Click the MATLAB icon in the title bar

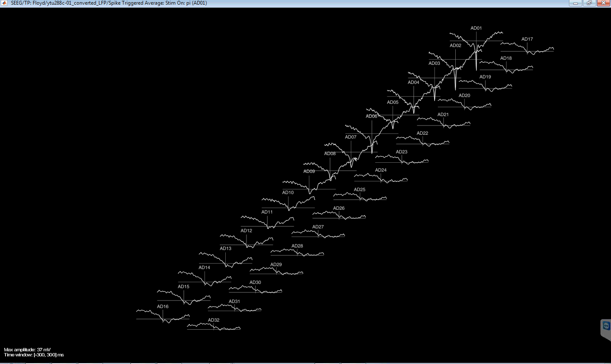click(4, 3)
